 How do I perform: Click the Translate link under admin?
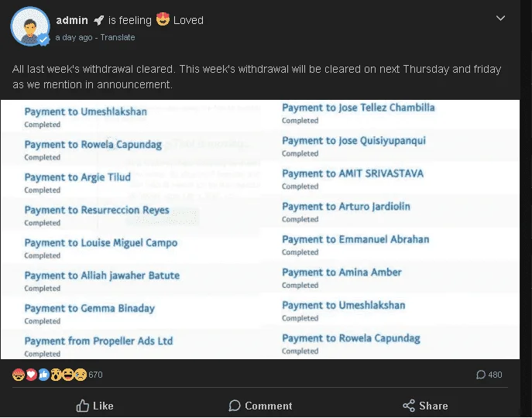118,37
